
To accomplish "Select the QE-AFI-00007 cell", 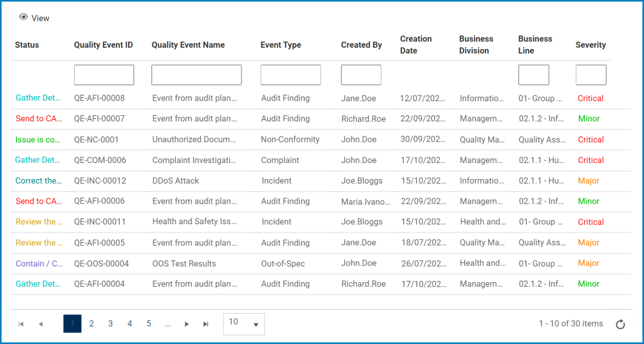I will [x=99, y=119].
